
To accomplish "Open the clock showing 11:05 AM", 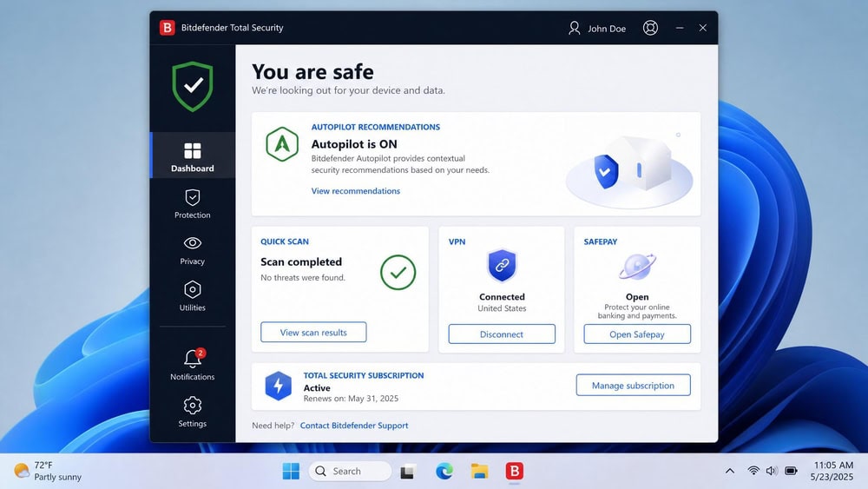I will click(832, 472).
